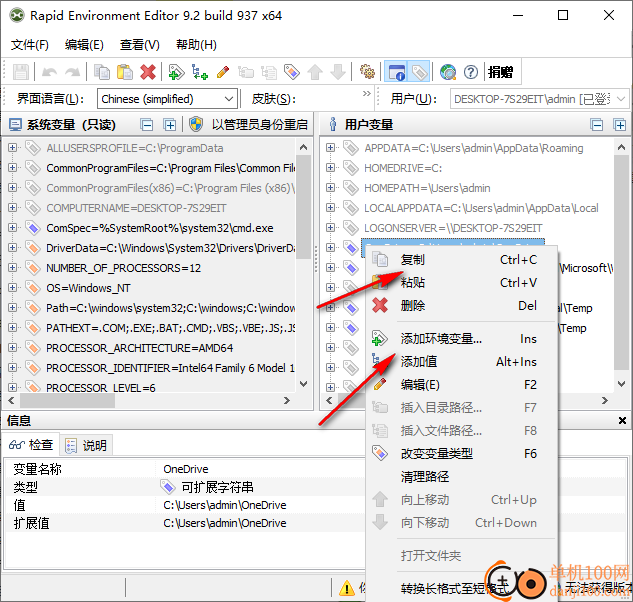Click the Add variable toolbar icon
Image resolution: width=633 pixels, height=602 pixels.
point(176,72)
